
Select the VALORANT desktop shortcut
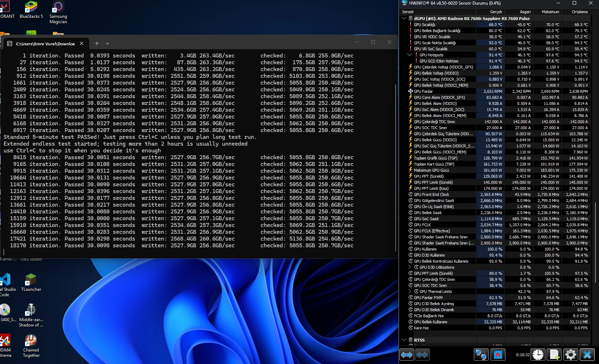click(6, 10)
